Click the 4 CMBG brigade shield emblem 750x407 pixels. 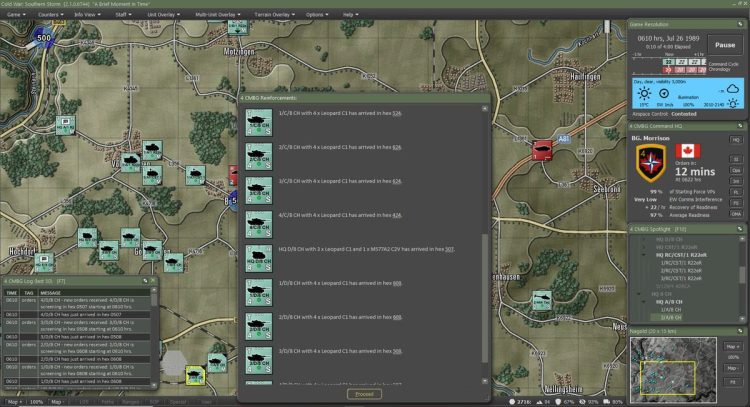tap(651, 161)
